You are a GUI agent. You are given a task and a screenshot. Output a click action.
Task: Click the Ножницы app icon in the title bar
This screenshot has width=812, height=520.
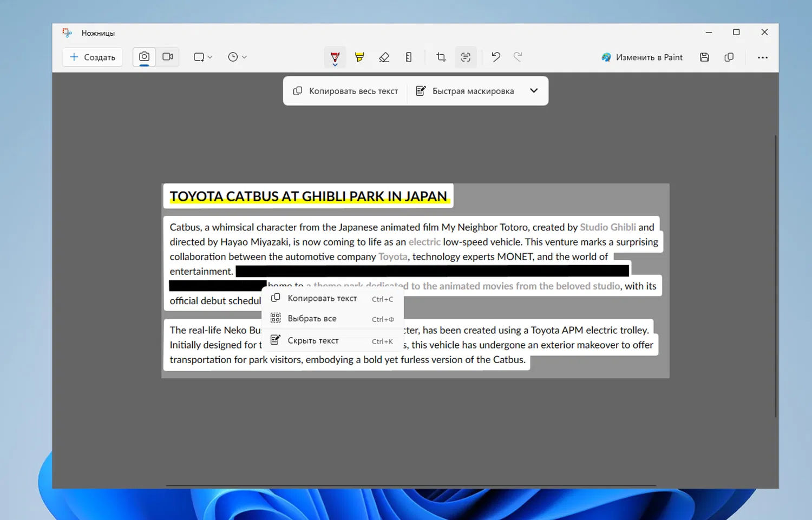point(67,33)
